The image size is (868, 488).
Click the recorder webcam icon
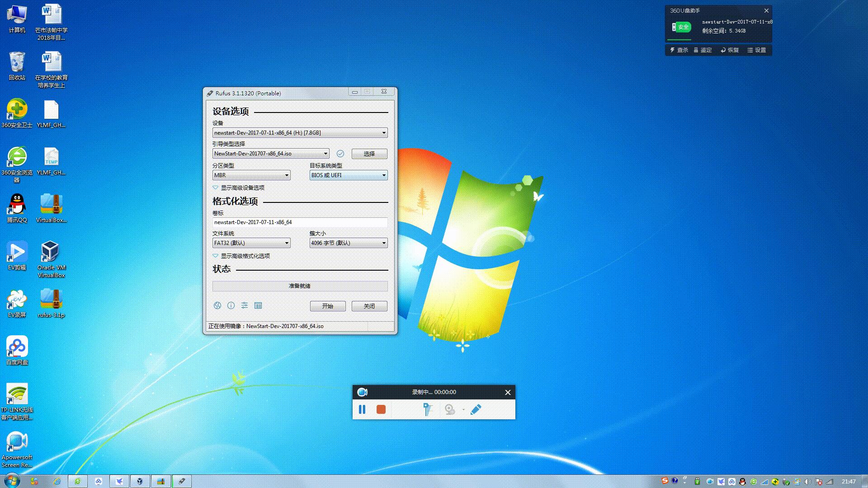[x=449, y=409]
